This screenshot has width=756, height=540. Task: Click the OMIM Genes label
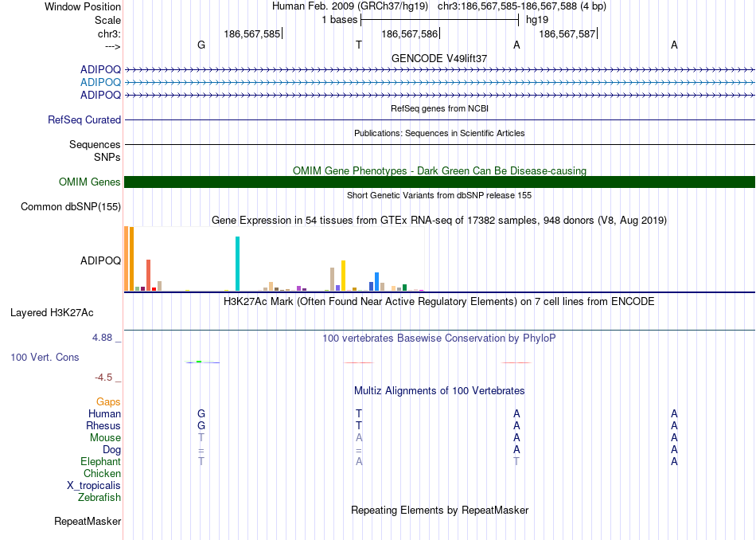point(90,182)
